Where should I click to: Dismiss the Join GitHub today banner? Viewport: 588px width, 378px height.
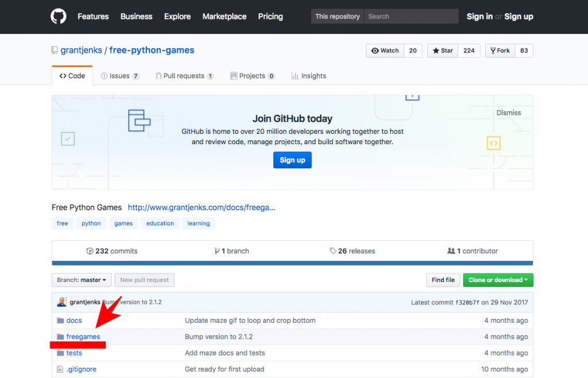509,113
